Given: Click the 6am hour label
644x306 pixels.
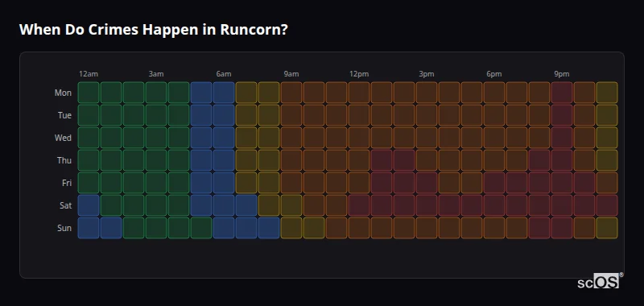Looking at the screenshot, I should coord(224,74).
